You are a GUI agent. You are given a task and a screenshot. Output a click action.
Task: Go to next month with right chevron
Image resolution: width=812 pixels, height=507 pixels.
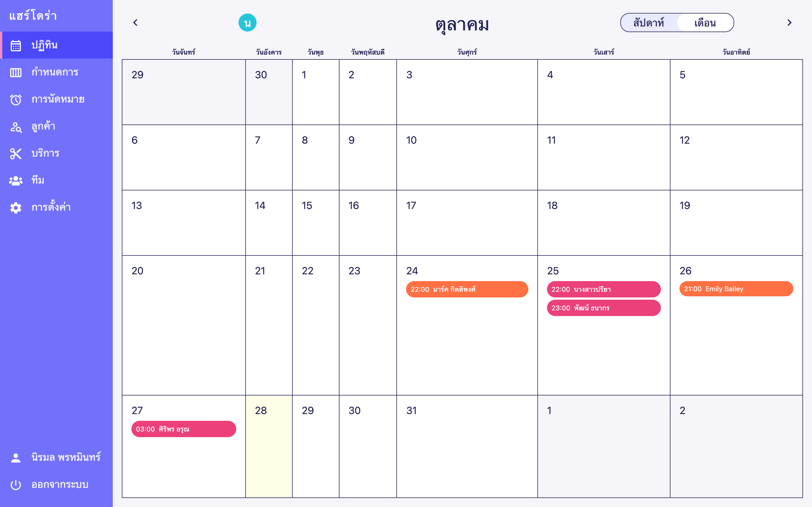coord(789,23)
